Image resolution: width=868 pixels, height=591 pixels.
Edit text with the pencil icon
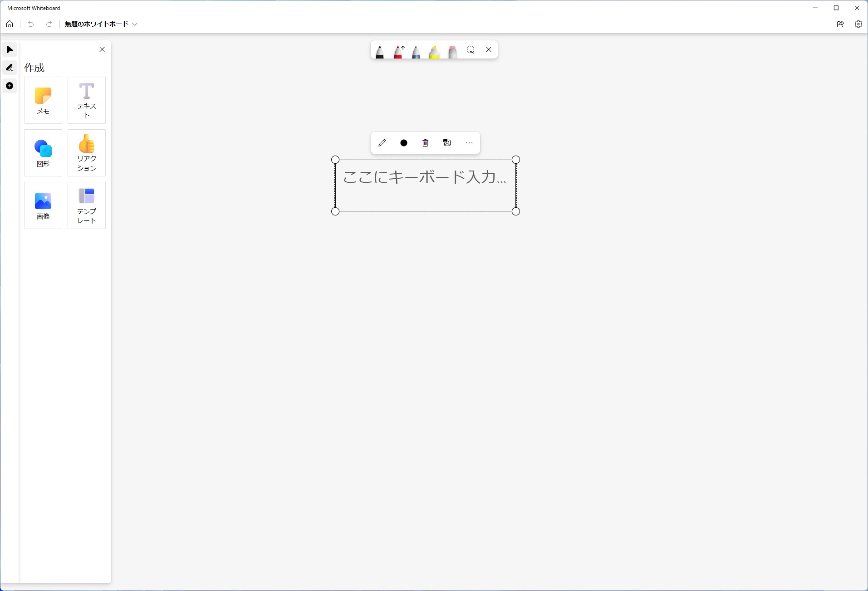(382, 143)
